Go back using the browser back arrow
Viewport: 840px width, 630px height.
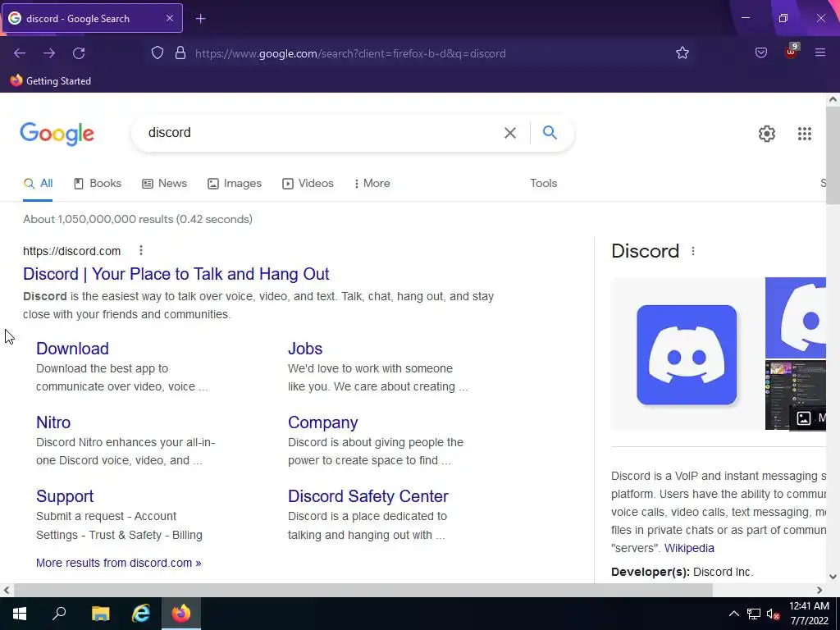(20, 53)
